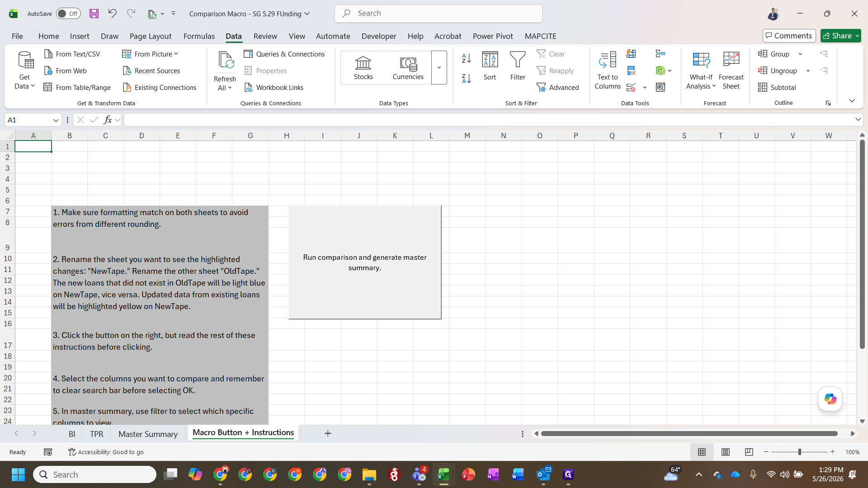Click the Undo arrow icon
The width and height of the screenshot is (868, 488).
112,14
